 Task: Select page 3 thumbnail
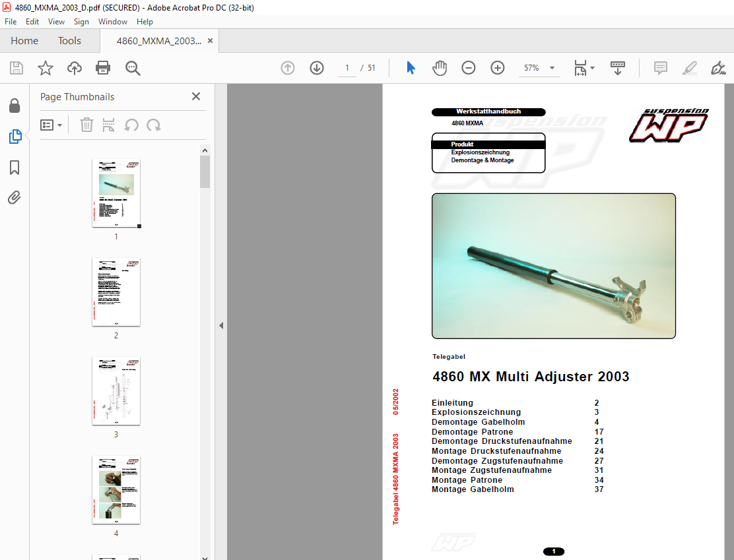point(116,391)
